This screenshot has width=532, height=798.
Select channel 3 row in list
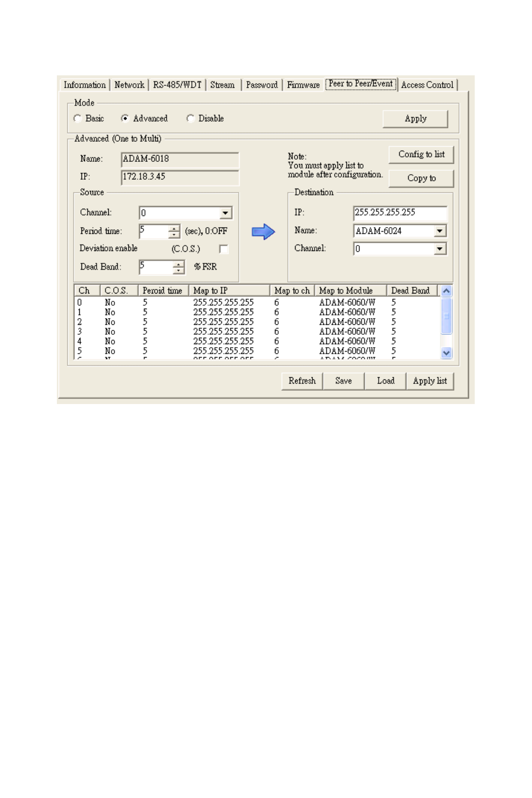point(257,331)
